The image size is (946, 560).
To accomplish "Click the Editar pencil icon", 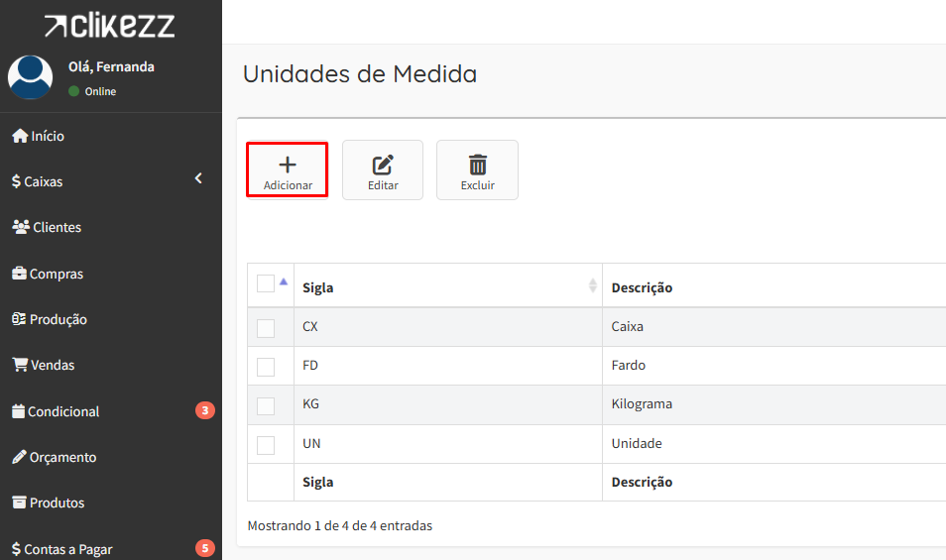I will pos(383,165).
